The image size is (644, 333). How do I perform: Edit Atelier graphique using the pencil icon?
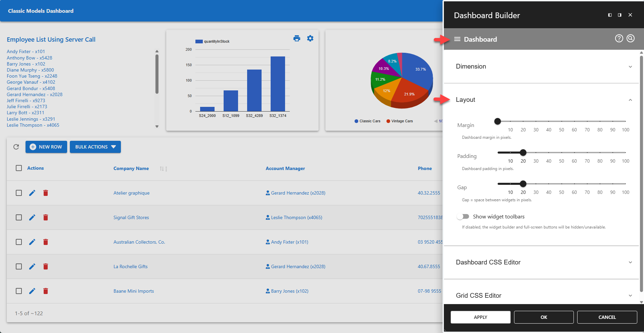click(x=32, y=193)
